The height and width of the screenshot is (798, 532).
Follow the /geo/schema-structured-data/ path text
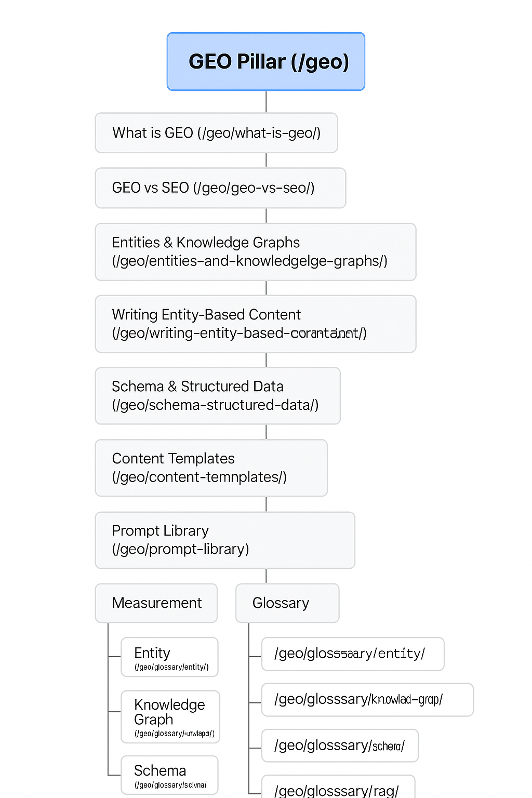point(215,405)
